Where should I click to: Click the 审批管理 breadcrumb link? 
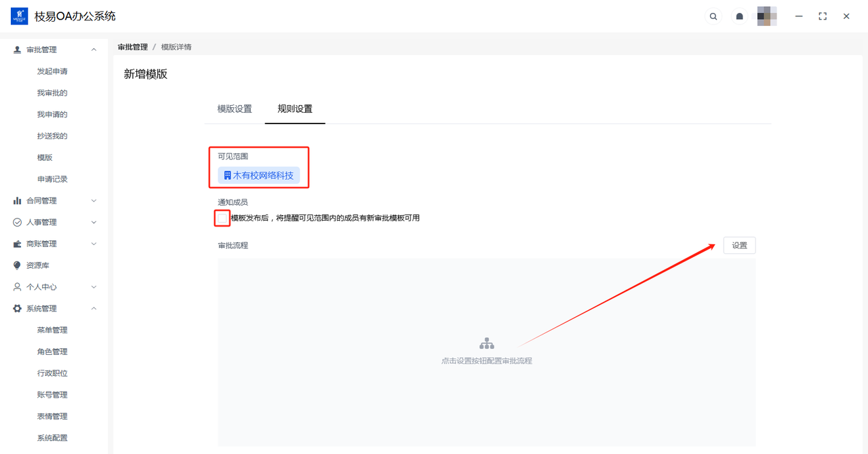click(132, 47)
